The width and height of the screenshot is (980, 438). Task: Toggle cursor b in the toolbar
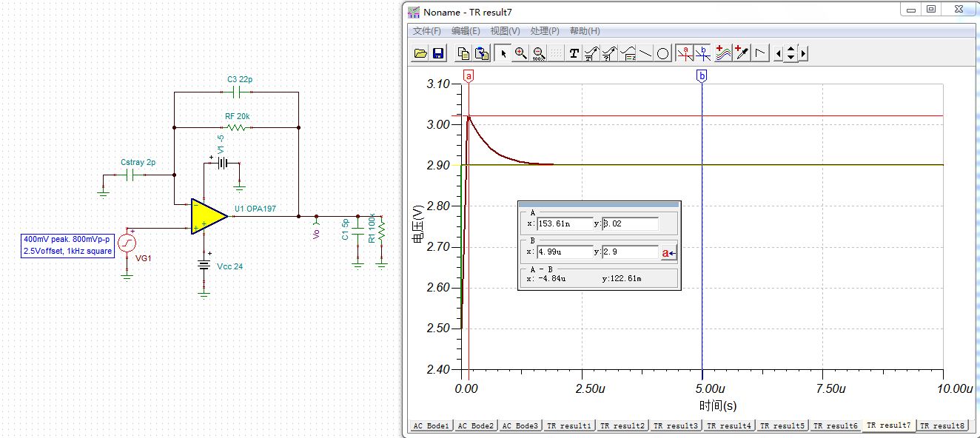pos(702,53)
